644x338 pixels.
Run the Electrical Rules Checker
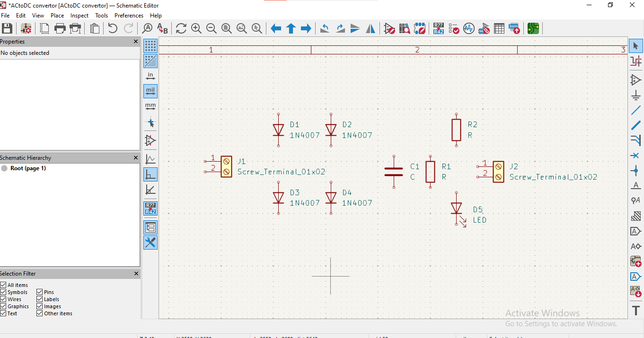[453, 28]
